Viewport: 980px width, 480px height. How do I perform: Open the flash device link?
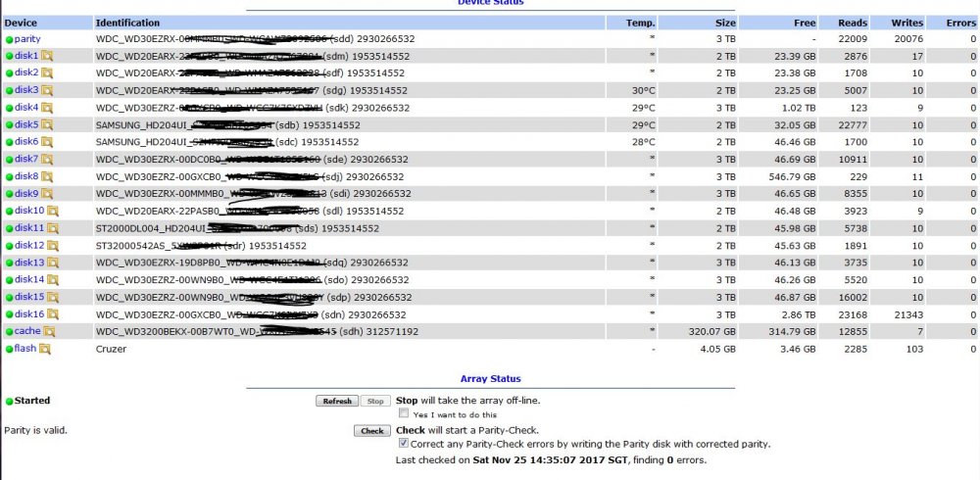tap(25, 348)
